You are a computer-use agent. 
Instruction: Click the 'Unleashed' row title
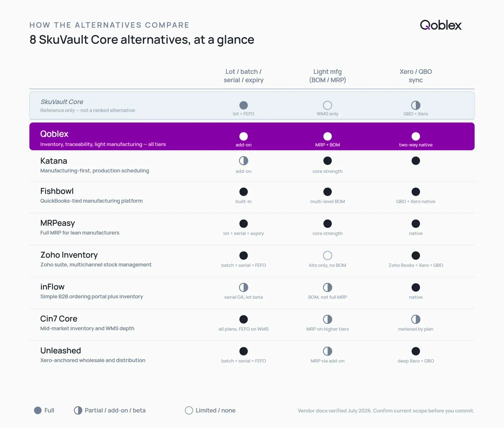click(x=60, y=351)
